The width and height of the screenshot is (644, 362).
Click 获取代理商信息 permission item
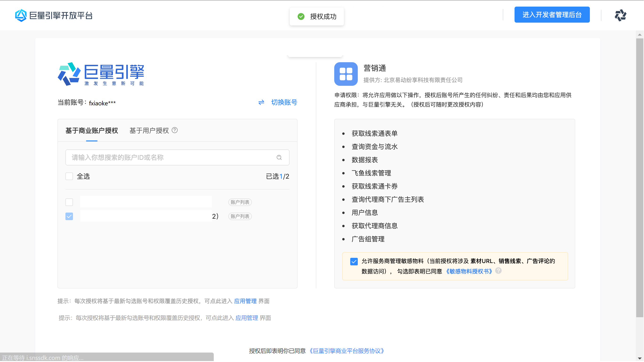pos(374,226)
